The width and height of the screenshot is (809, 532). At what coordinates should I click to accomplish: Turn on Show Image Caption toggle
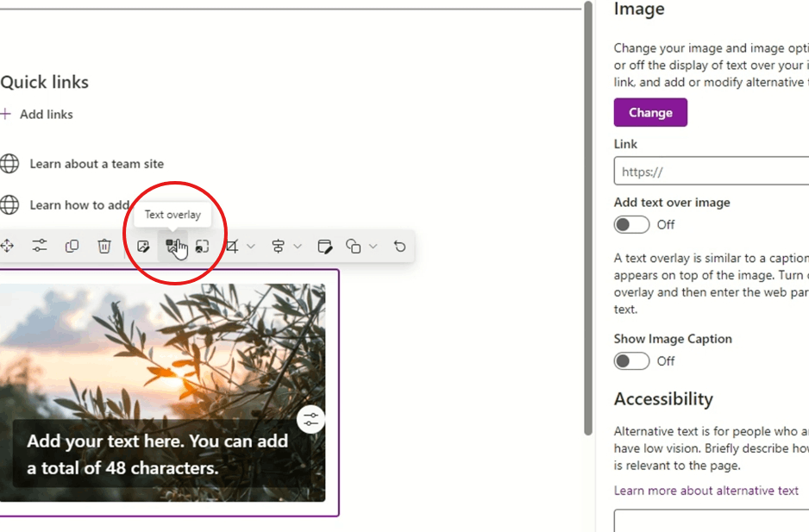(631, 360)
